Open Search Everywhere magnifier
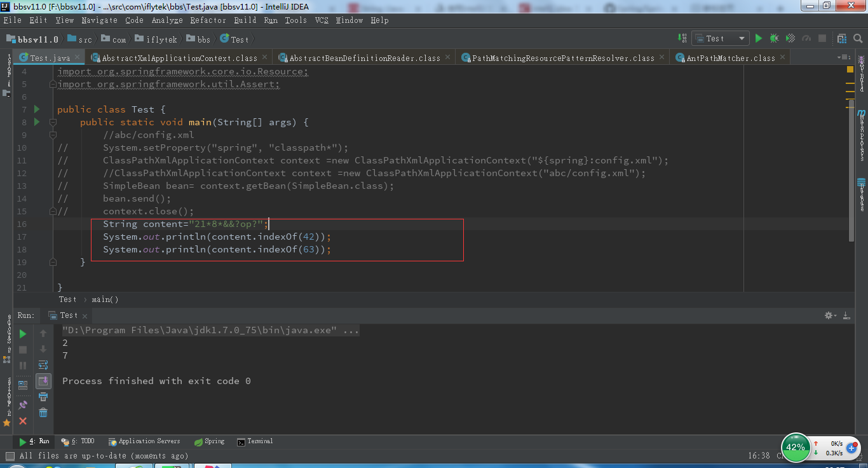This screenshot has height=468, width=868. coord(857,39)
